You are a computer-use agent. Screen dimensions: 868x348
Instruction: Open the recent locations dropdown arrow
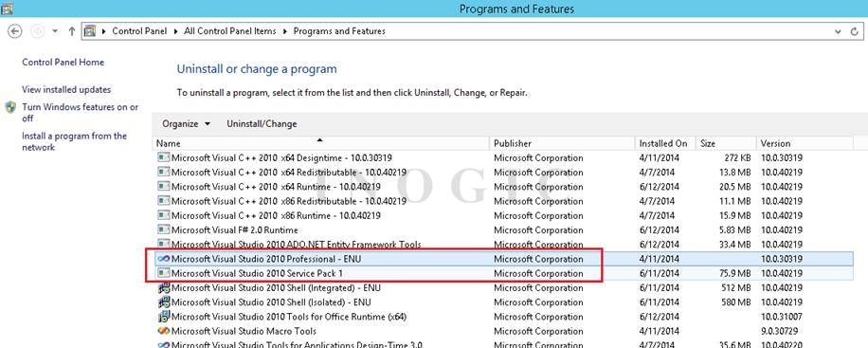point(55,31)
